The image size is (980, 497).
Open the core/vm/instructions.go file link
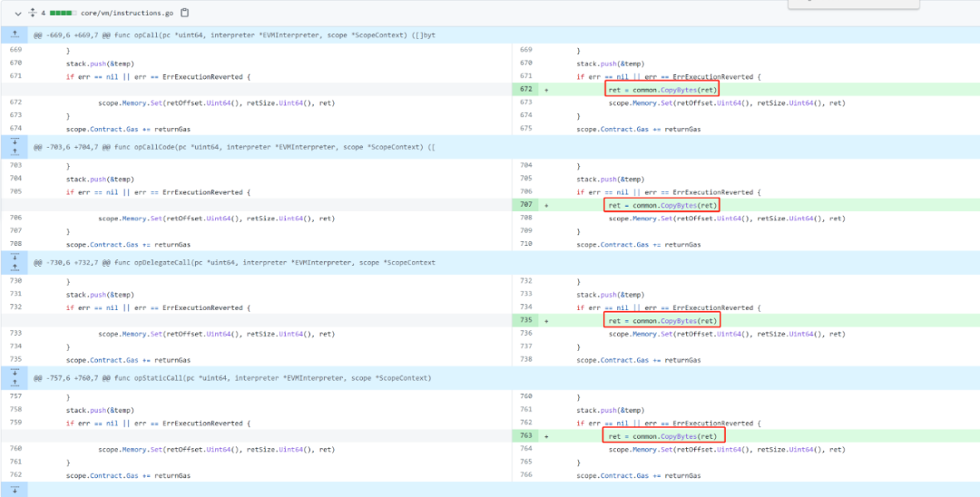[x=127, y=13]
